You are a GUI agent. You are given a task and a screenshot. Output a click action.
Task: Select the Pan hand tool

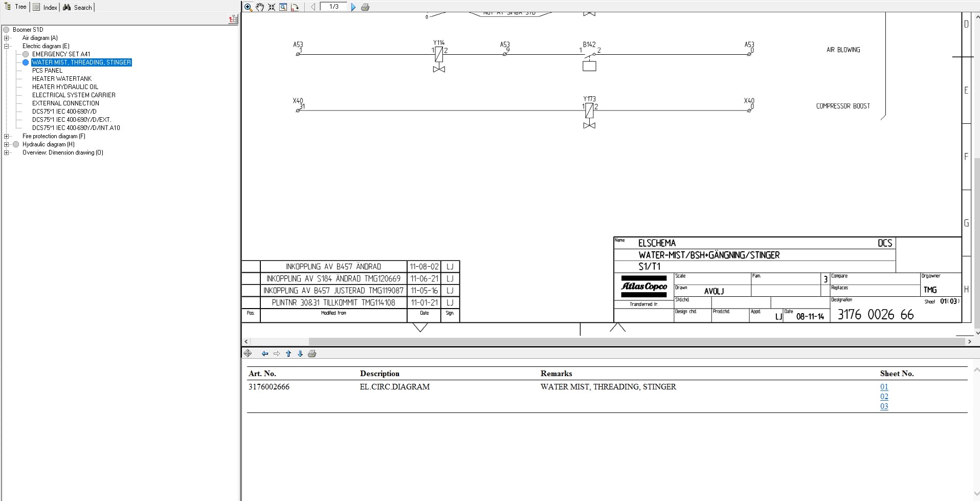point(260,7)
